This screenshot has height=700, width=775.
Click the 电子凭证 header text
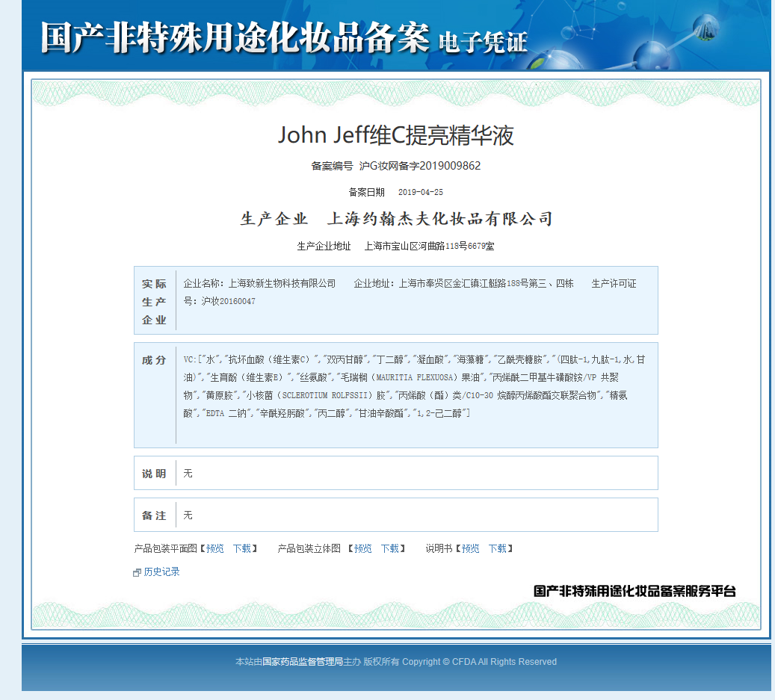point(483,42)
